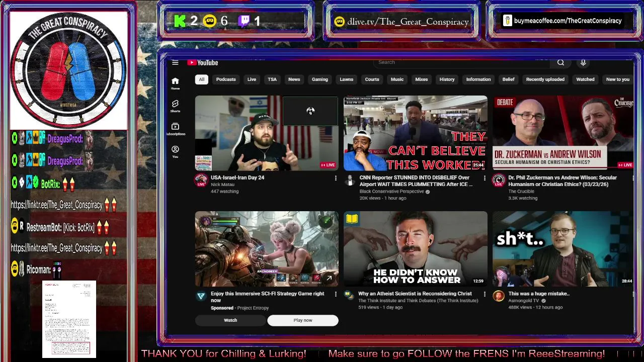Open the You page in sidebar
644x362 pixels.
pos(175,152)
